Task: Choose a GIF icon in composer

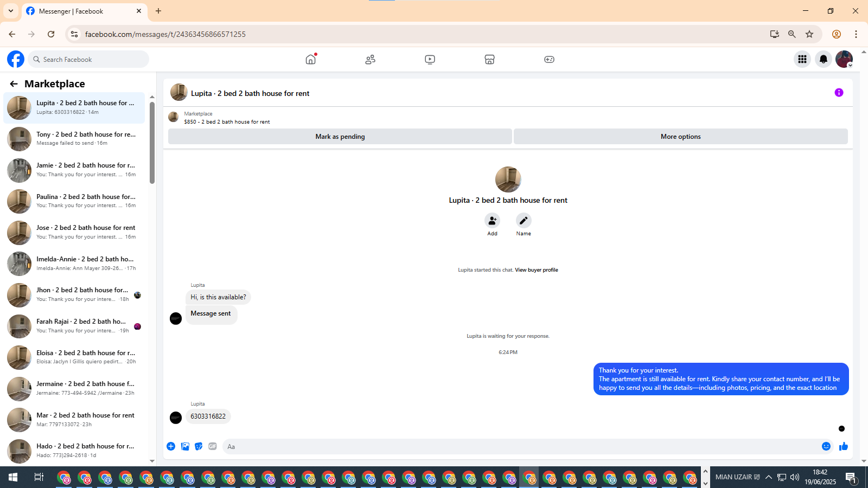Action: (x=213, y=446)
